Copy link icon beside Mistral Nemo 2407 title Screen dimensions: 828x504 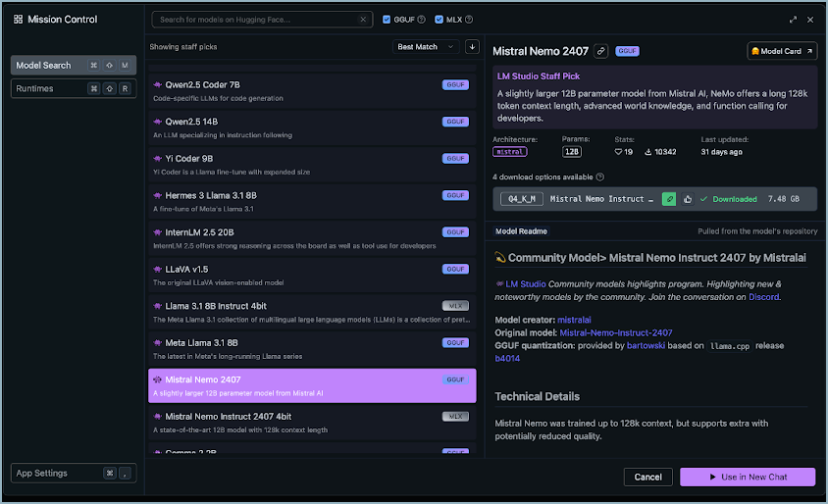point(600,51)
